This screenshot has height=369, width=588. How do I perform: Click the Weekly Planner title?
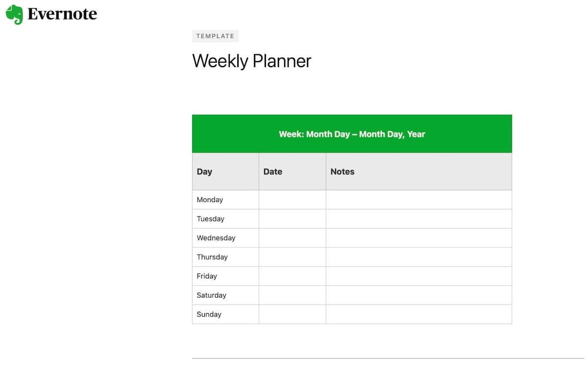[251, 61]
